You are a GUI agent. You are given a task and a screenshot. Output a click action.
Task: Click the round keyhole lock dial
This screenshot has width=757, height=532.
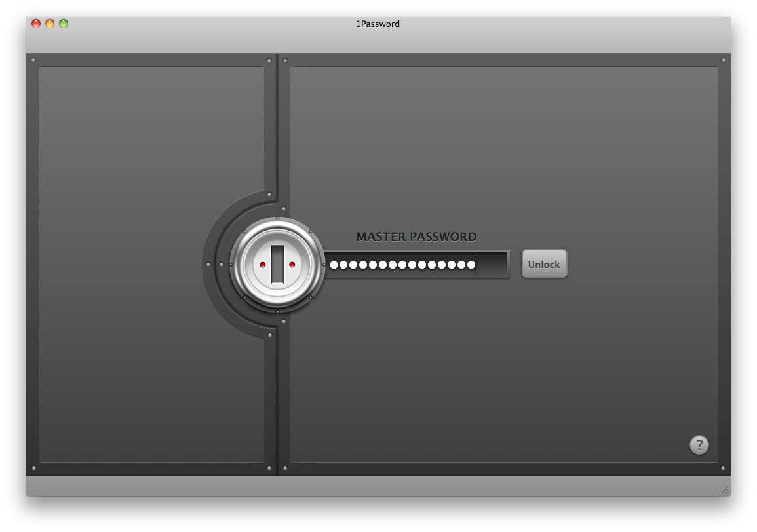coord(277,265)
